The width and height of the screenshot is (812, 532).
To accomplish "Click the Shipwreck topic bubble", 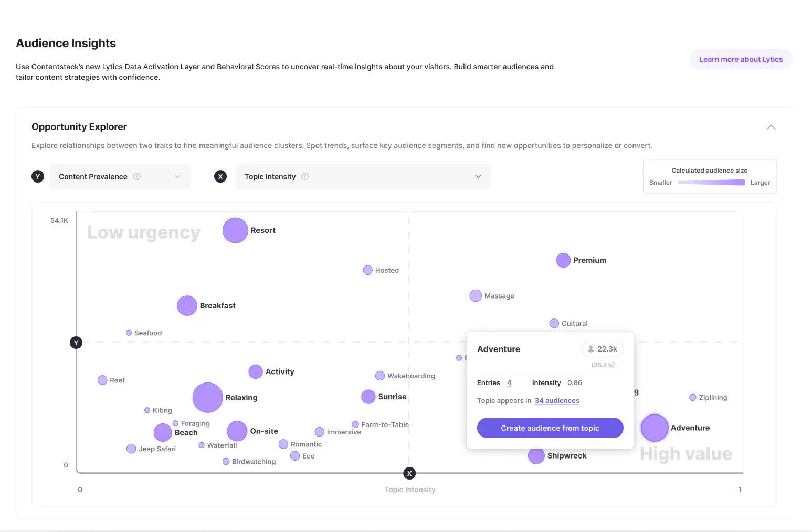I will pos(536,456).
